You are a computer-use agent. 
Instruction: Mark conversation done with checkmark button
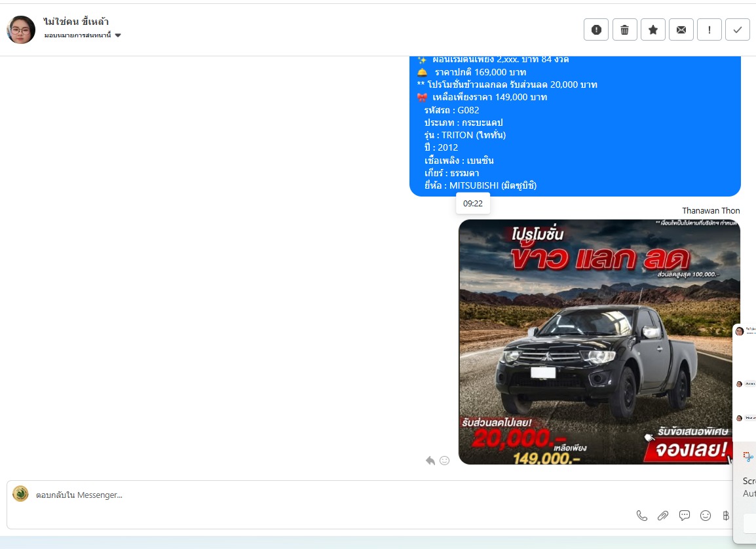(x=738, y=30)
